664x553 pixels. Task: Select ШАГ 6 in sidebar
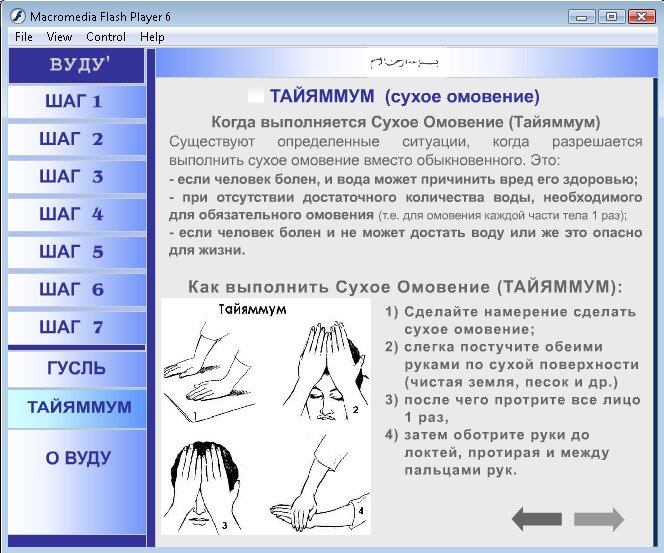(x=77, y=290)
